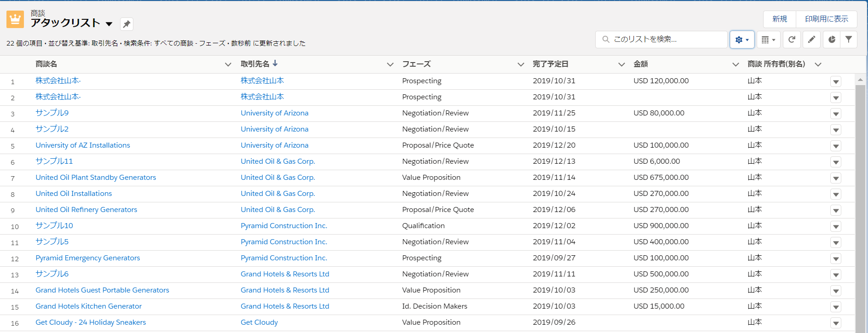Click the 新規 button

(780, 19)
